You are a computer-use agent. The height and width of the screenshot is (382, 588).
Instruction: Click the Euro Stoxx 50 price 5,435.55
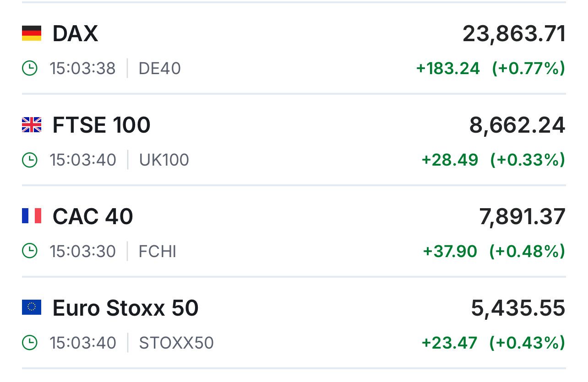[518, 308]
